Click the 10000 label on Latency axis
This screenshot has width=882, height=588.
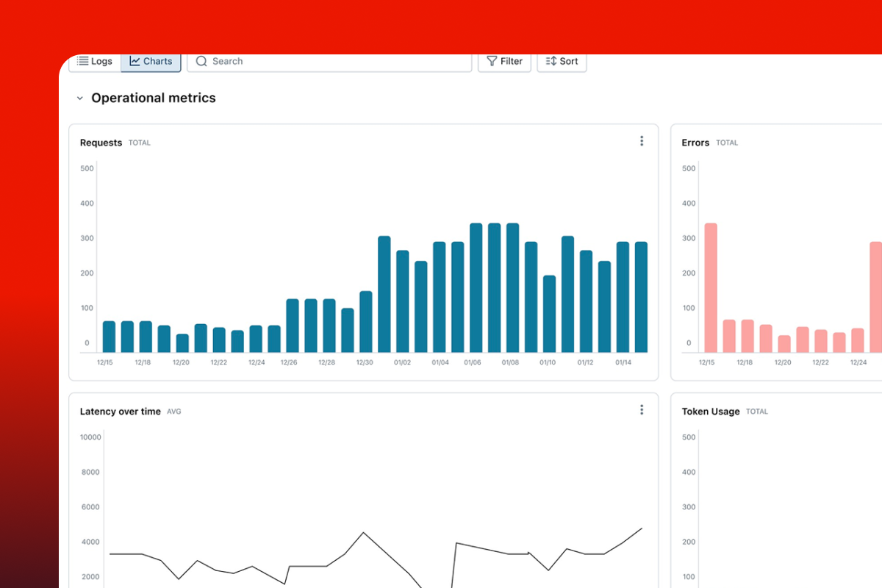pos(90,437)
